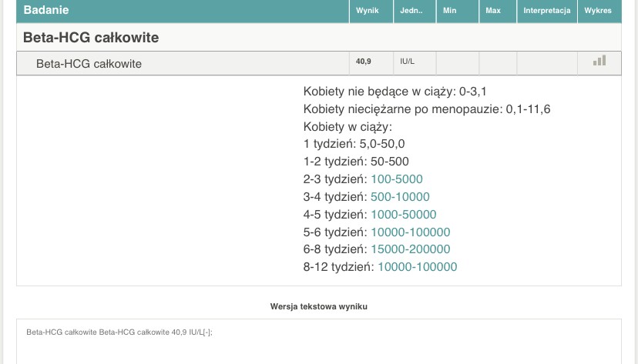The image size is (638, 364).
Task: Open the chart icon for Beta-HCG result
Action: click(599, 61)
